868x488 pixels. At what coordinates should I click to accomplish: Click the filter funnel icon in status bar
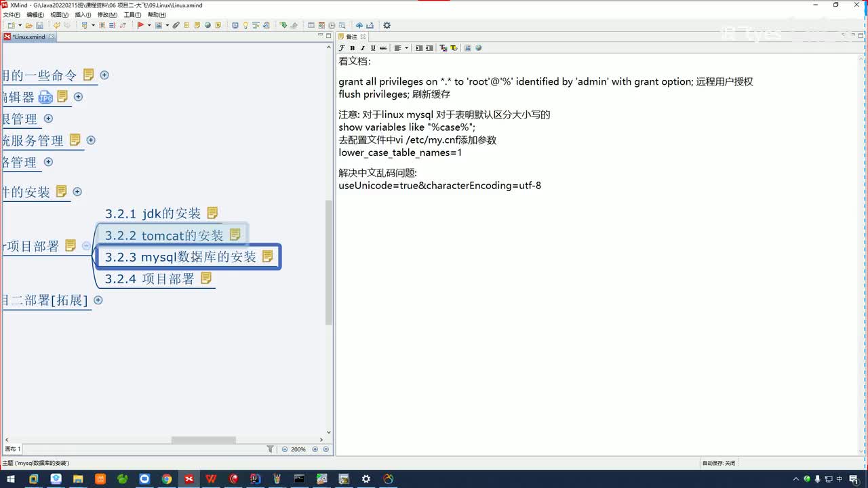coord(271,449)
